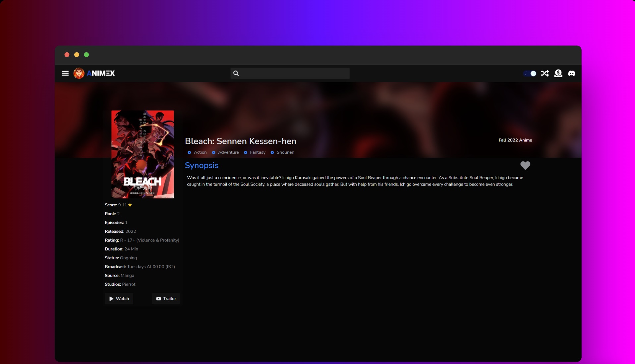Click the red window close dot
Image resolution: width=635 pixels, height=364 pixels.
coord(67,55)
